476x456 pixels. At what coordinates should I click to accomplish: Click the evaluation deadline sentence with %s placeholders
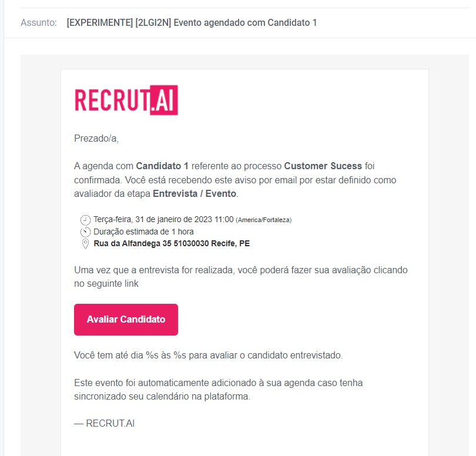(208, 356)
